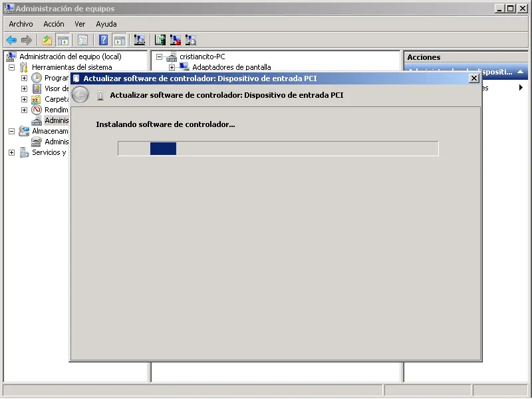Viewport: 532px width, 399px height.
Task: Click the Rendimiento red gauge icon
Action: click(37, 110)
